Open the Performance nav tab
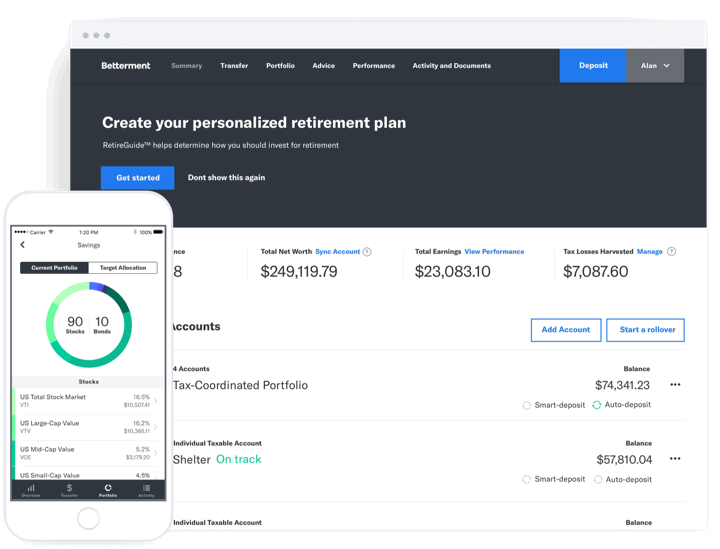Screen dimensions: 720x549 373,66
